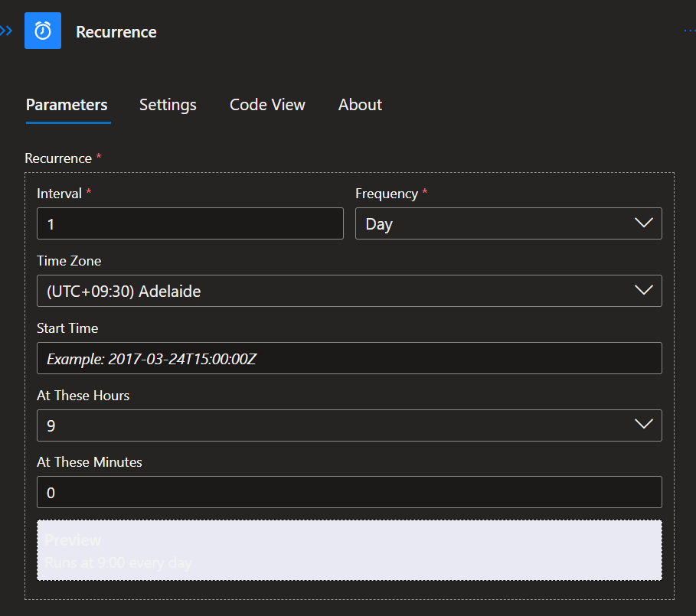
Task: Click the Time Zone field label
Action: [69, 261]
